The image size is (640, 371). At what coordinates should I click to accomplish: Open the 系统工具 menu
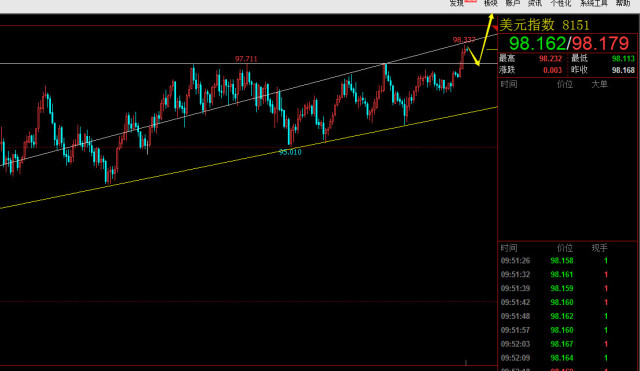point(594,3)
